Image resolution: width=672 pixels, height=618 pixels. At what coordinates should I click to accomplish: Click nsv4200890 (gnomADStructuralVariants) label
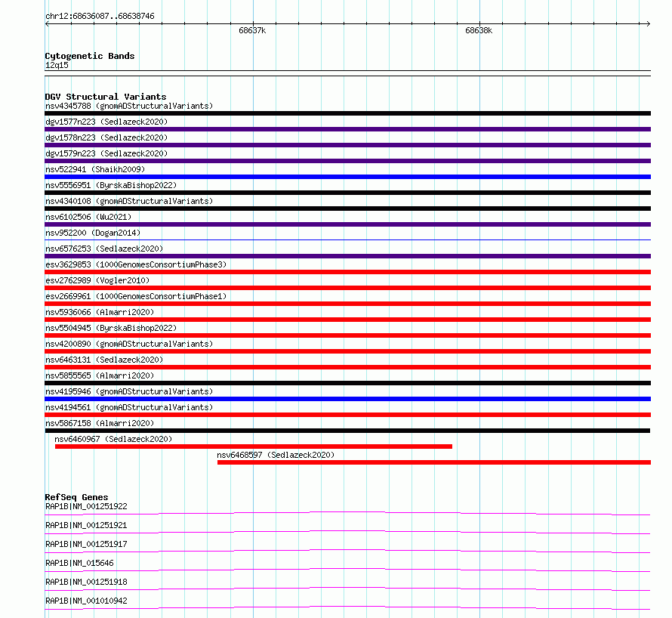point(129,344)
